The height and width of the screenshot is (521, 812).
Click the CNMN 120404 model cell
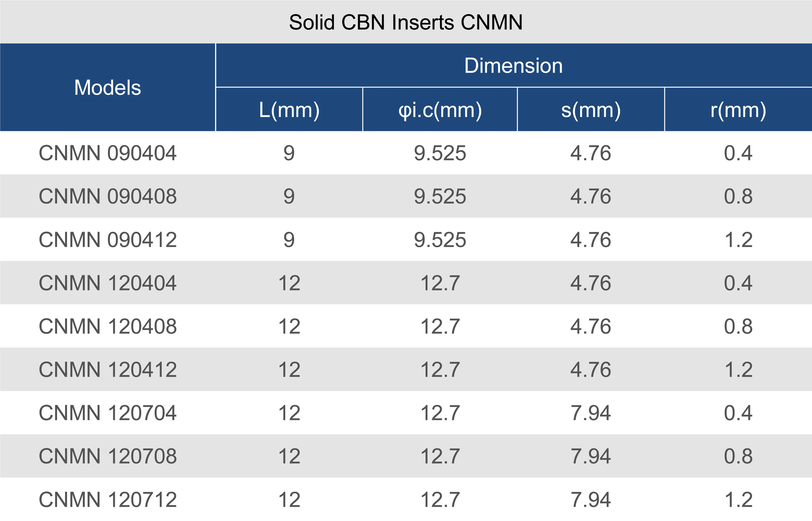pyautogui.click(x=108, y=283)
